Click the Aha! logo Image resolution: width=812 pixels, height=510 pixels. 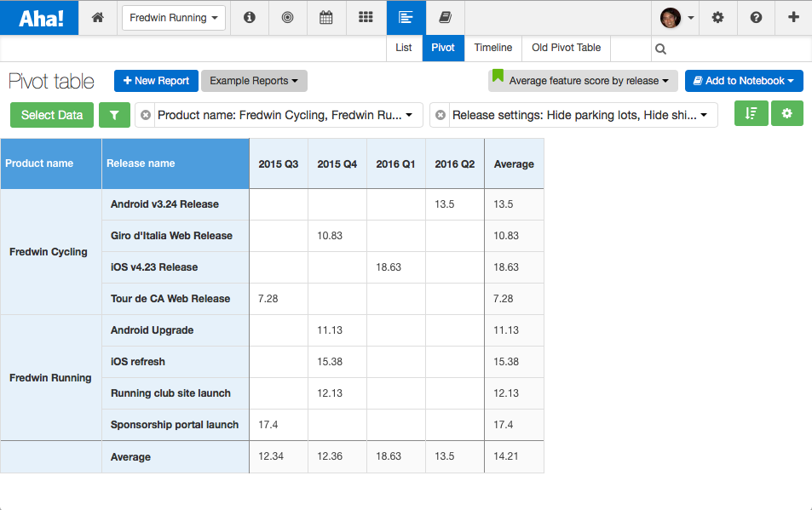[x=40, y=18]
